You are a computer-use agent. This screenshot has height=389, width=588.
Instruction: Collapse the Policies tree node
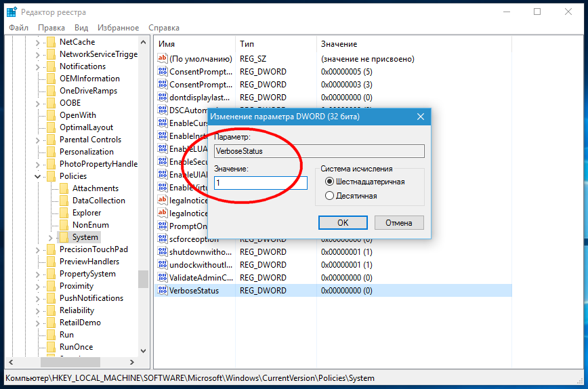tap(37, 176)
